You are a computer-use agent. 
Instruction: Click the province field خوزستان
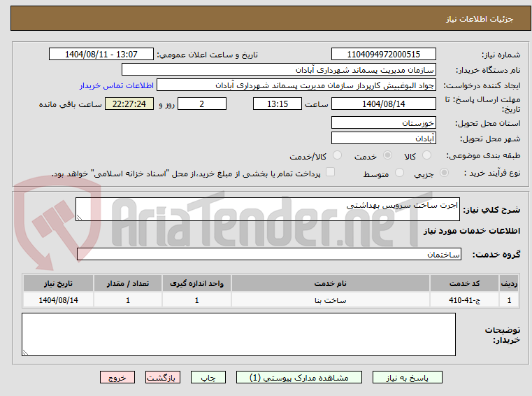coord(383,122)
